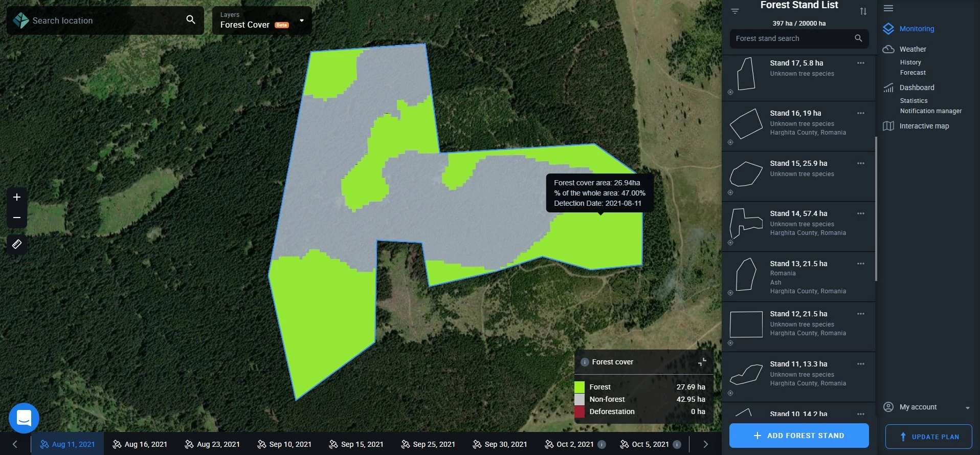Click the UPDATE PLAN button

pos(928,437)
